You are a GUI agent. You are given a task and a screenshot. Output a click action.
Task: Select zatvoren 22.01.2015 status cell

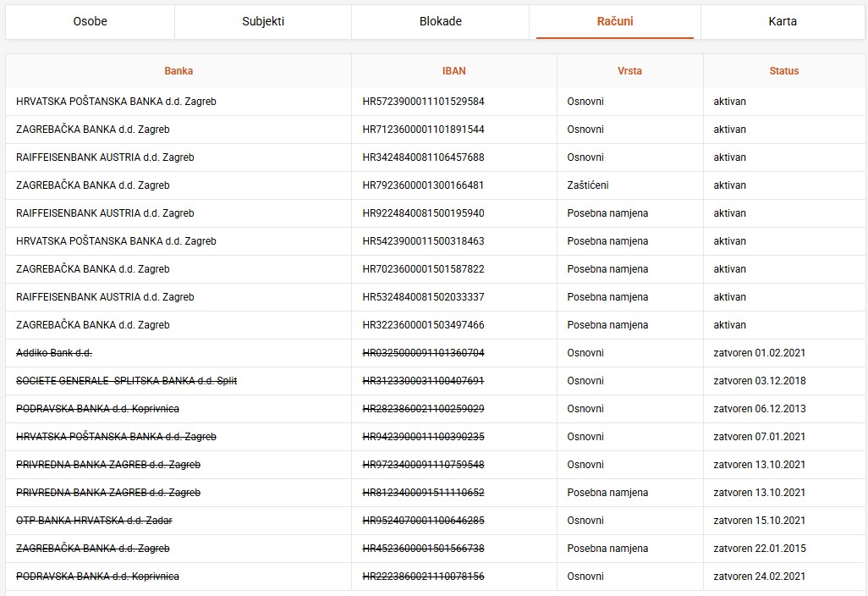pos(759,549)
